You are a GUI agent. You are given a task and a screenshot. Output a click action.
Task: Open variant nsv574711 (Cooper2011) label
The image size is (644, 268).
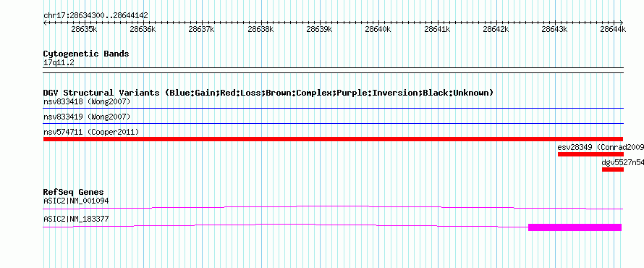(x=91, y=132)
